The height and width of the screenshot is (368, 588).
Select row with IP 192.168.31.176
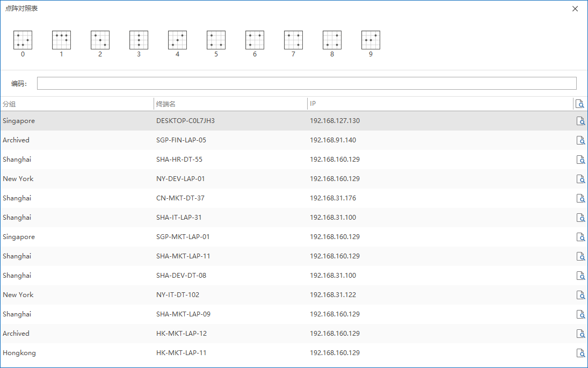[333, 198]
